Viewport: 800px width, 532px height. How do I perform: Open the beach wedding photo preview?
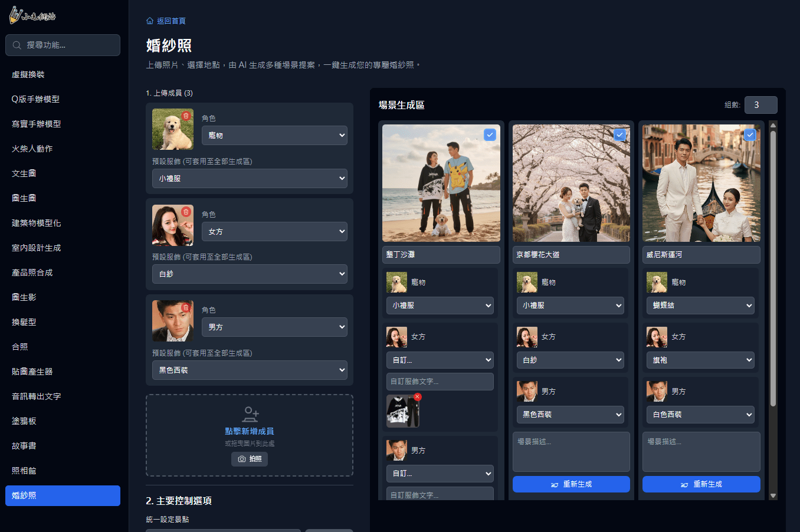[441, 183]
